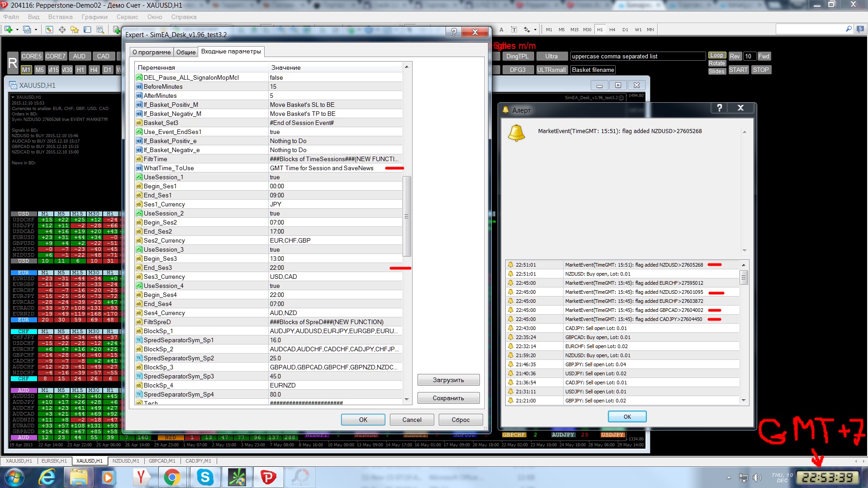The image size is (868, 488).
Task: Click the bell icon in Alert window
Action: pos(517,133)
